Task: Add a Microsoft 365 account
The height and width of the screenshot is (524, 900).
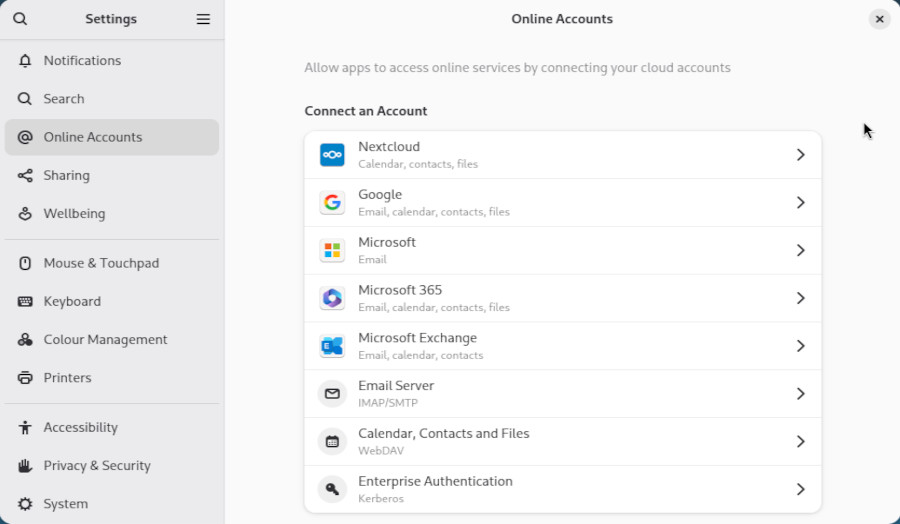Action: pos(562,298)
